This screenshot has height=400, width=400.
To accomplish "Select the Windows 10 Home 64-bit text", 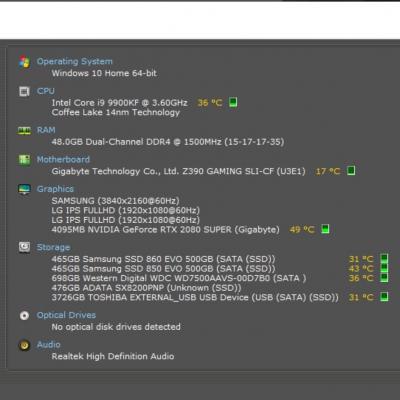I will [x=104, y=73].
